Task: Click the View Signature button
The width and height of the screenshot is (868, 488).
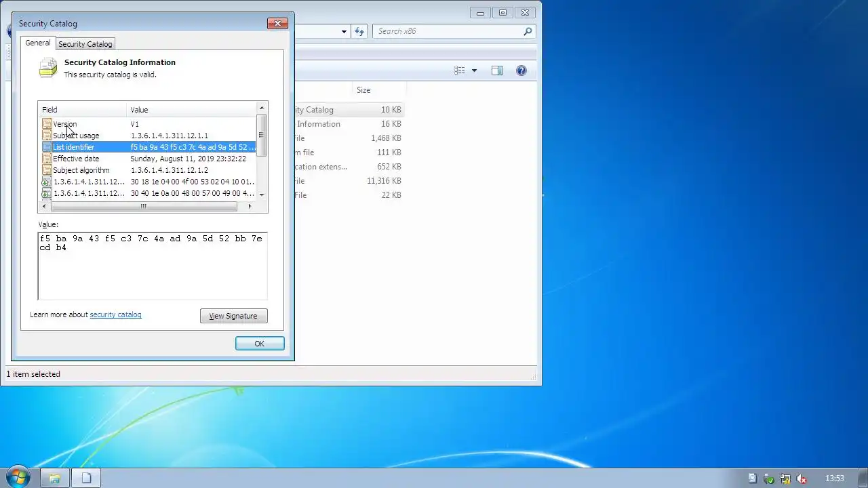Action: [233, 316]
